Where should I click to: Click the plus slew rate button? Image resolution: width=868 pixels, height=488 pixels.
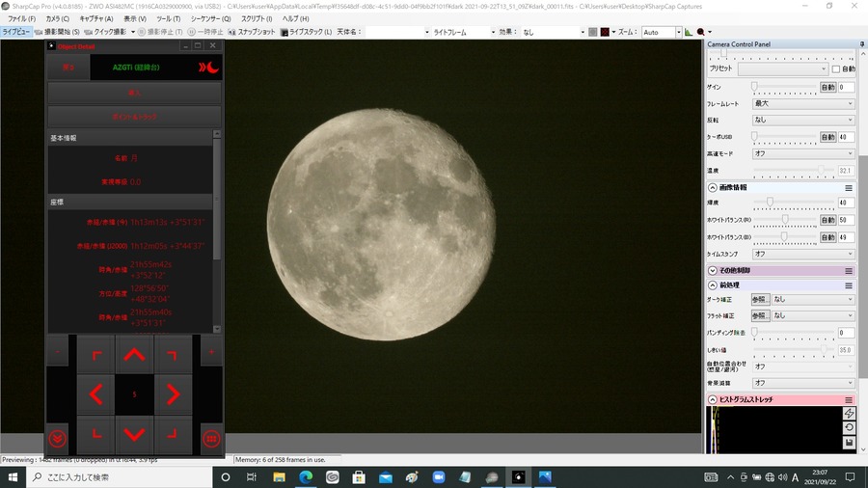(211, 351)
